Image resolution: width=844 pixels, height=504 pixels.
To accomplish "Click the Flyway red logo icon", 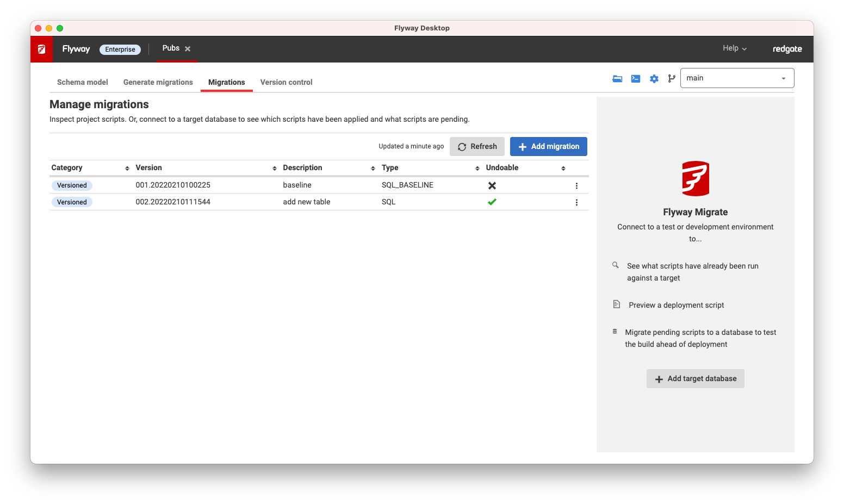I will 41,49.
